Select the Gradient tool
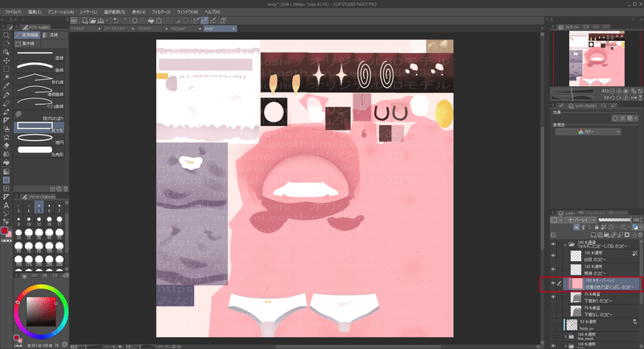644x349 pixels. 6,171
